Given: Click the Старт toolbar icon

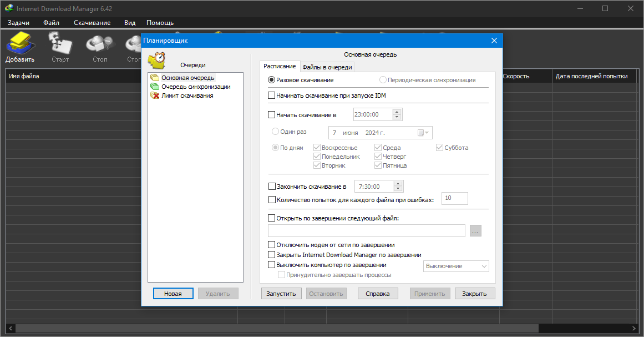Looking at the screenshot, I should pos(60,47).
